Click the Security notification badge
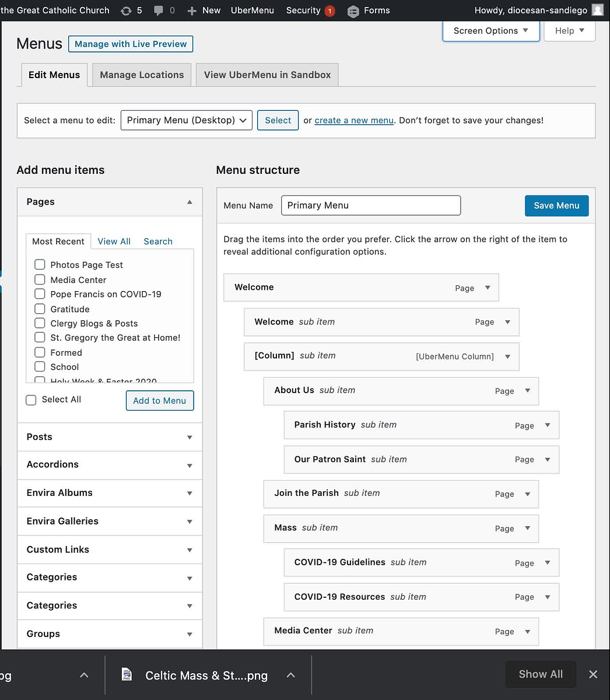610x700 pixels. (329, 11)
